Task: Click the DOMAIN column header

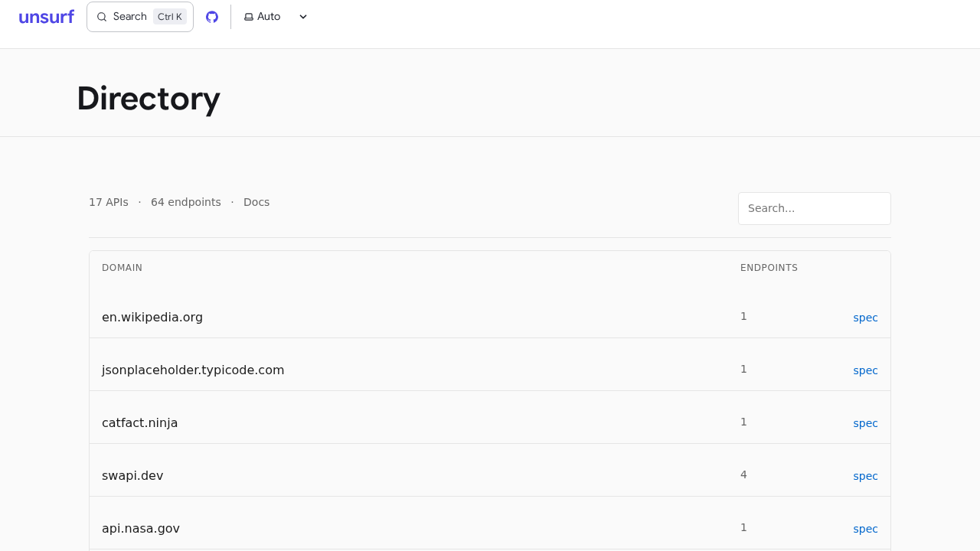Action: coord(122,268)
